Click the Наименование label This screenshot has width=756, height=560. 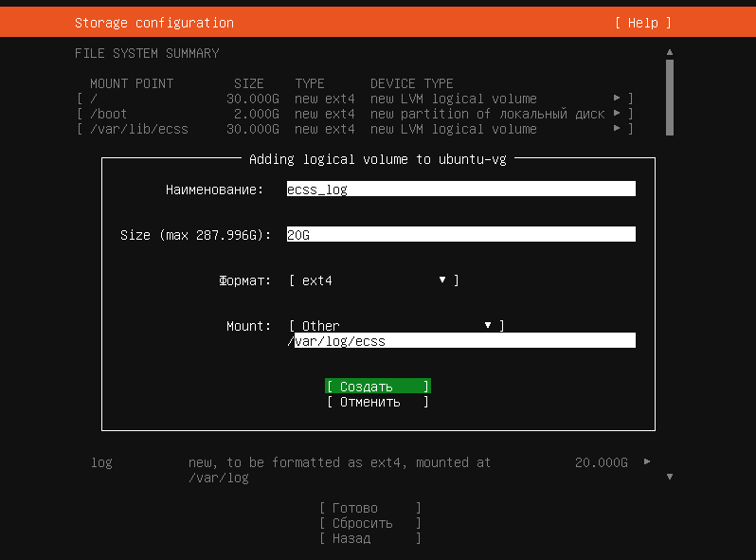214,190
